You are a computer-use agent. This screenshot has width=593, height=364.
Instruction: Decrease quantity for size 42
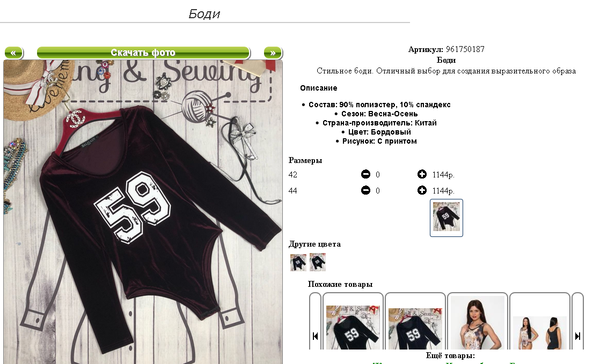click(365, 174)
